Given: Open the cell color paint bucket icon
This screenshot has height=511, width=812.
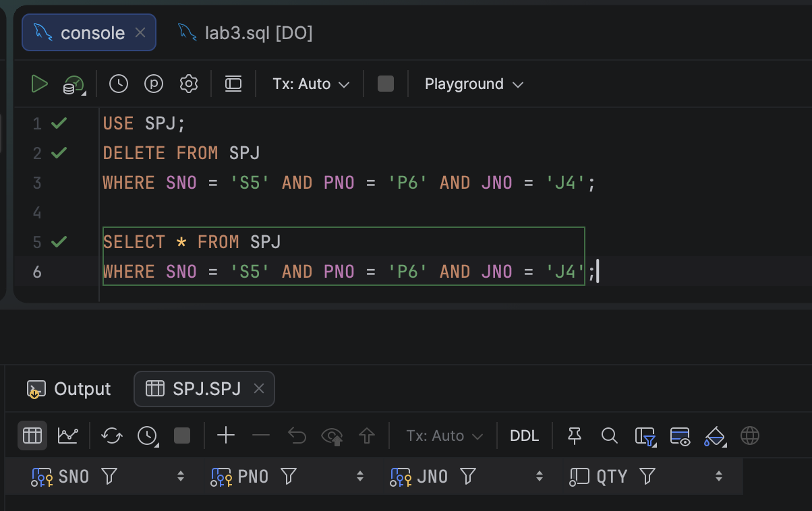Looking at the screenshot, I should click(x=714, y=436).
